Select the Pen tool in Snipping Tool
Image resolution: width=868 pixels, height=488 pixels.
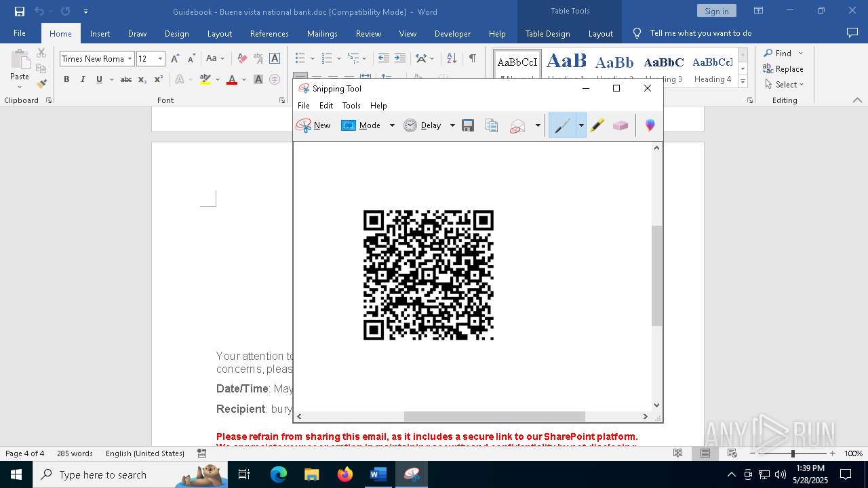[562, 125]
